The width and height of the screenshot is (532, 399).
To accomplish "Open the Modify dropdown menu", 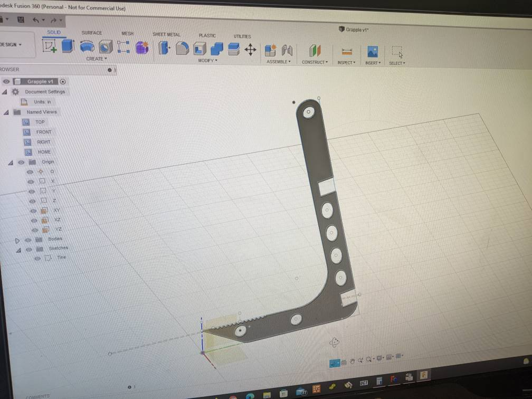I will (207, 61).
